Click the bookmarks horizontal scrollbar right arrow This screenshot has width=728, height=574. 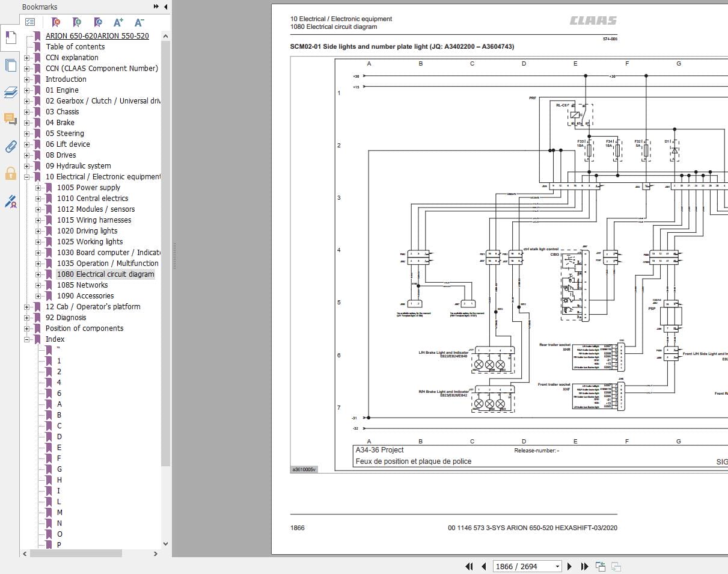click(157, 554)
